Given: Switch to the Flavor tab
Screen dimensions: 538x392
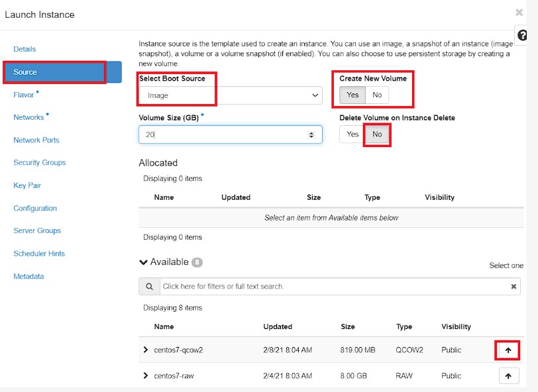Looking at the screenshot, I should click(24, 95).
